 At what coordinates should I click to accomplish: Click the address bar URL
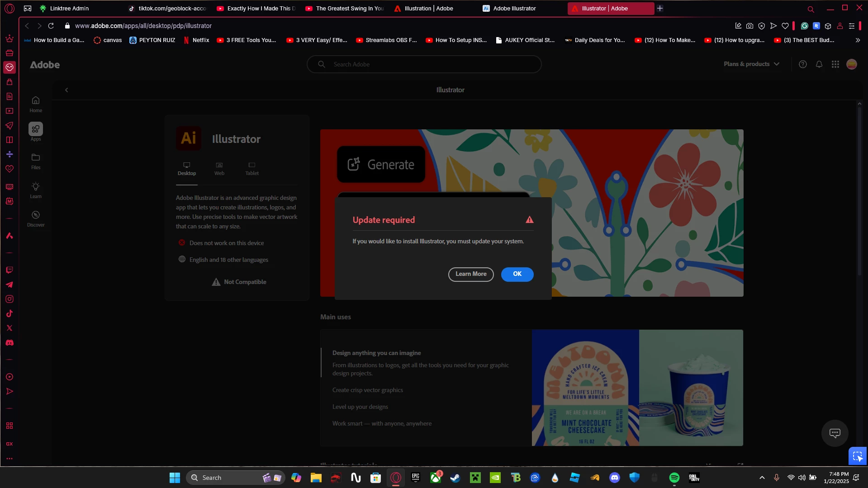tap(143, 26)
